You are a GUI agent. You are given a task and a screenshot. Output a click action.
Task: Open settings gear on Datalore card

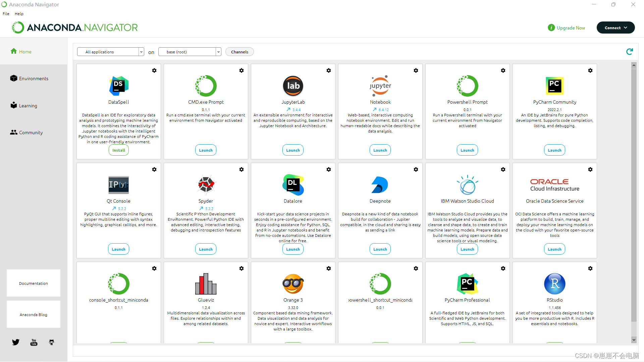click(329, 169)
